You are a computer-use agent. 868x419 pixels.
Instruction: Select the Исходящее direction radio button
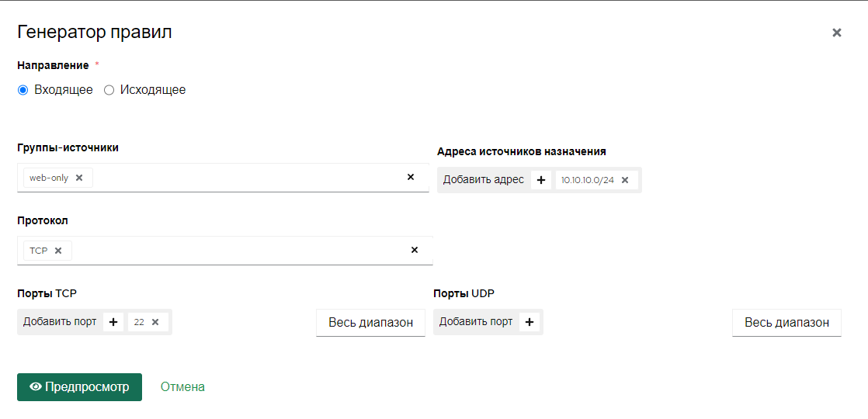[x=109, y=90]
